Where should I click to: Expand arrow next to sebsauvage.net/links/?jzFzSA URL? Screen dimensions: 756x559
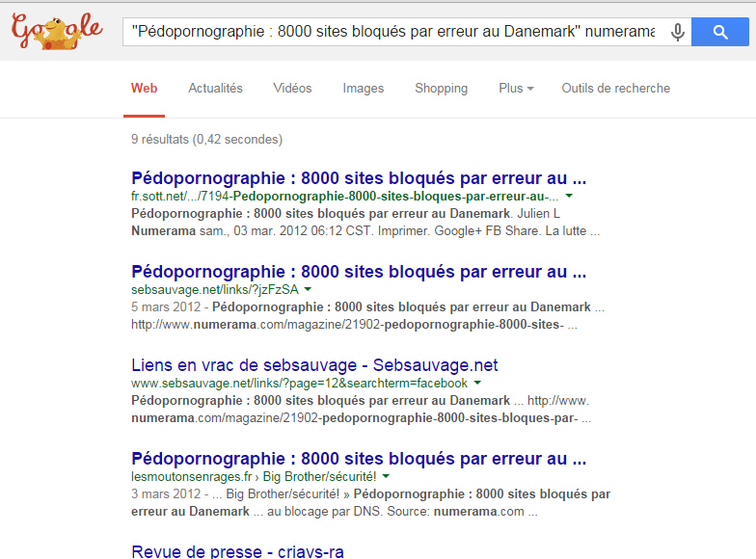(308, 289)
